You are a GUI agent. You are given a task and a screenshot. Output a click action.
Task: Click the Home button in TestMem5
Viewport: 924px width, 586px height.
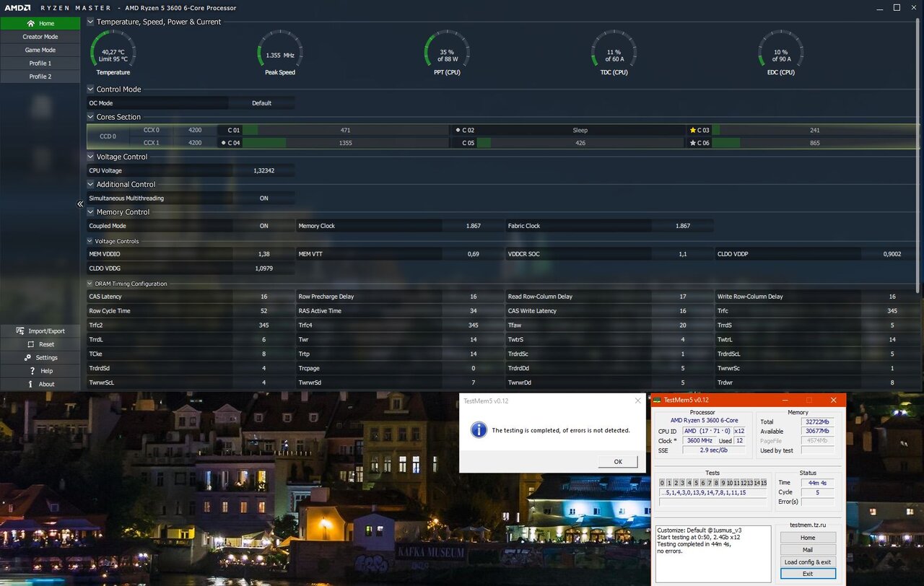click(808, 538)
